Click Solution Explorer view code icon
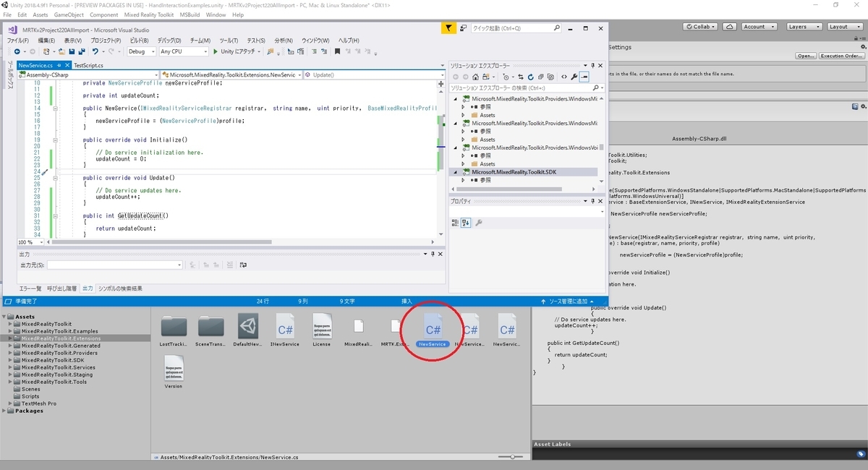The image size is (868, 470). point(563,77)
